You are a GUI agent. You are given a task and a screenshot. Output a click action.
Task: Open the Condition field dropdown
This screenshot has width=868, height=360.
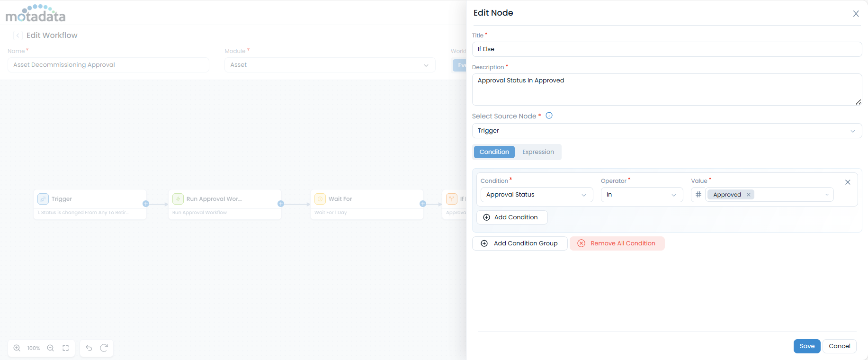click(x=537, y=195)
